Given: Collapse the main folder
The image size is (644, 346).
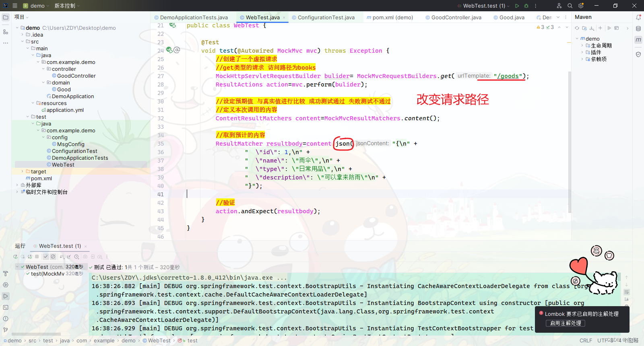Looking at the screenshot, I should tap(28, 48).
